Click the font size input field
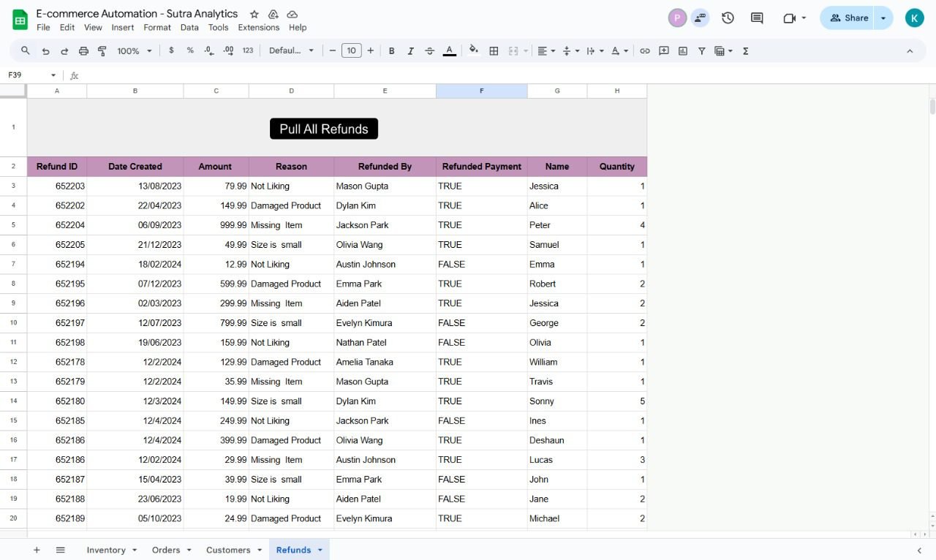Screen dimensions: 936x560 [x=352, y=51]
